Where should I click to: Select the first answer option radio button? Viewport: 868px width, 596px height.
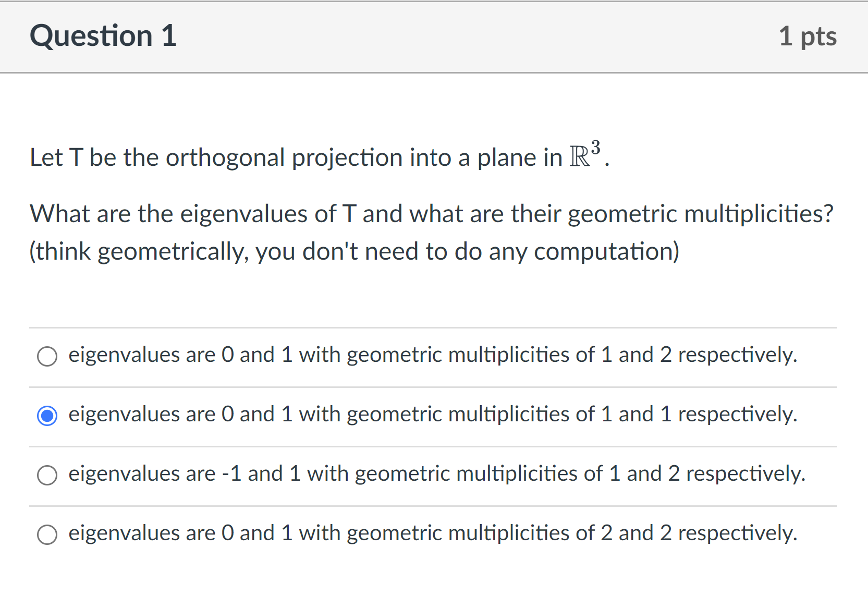click(47, 357)
